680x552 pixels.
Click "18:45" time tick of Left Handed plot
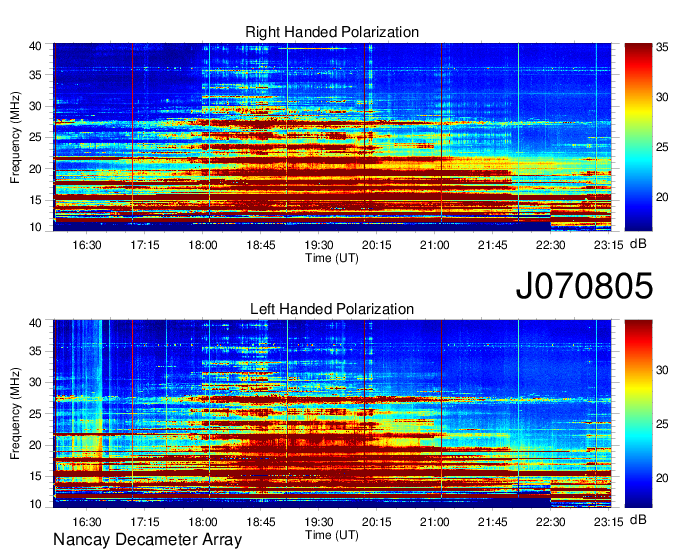(x=261, y=522)
